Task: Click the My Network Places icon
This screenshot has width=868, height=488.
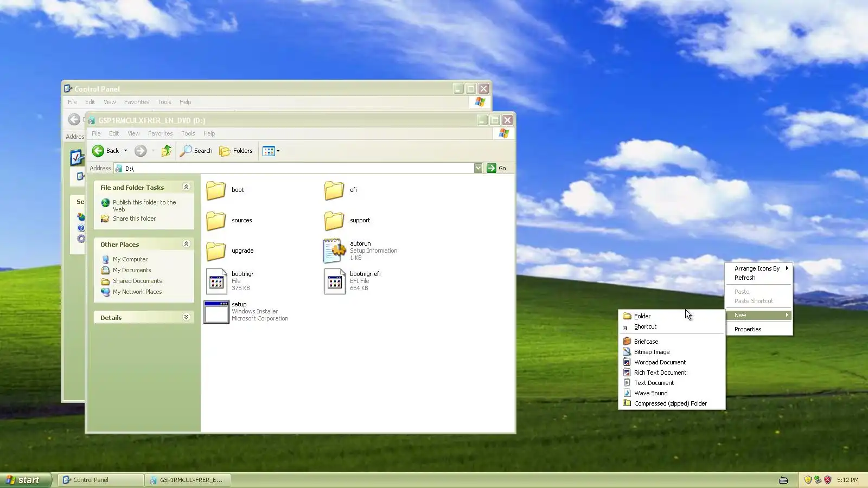Action: tap(105, 292)
